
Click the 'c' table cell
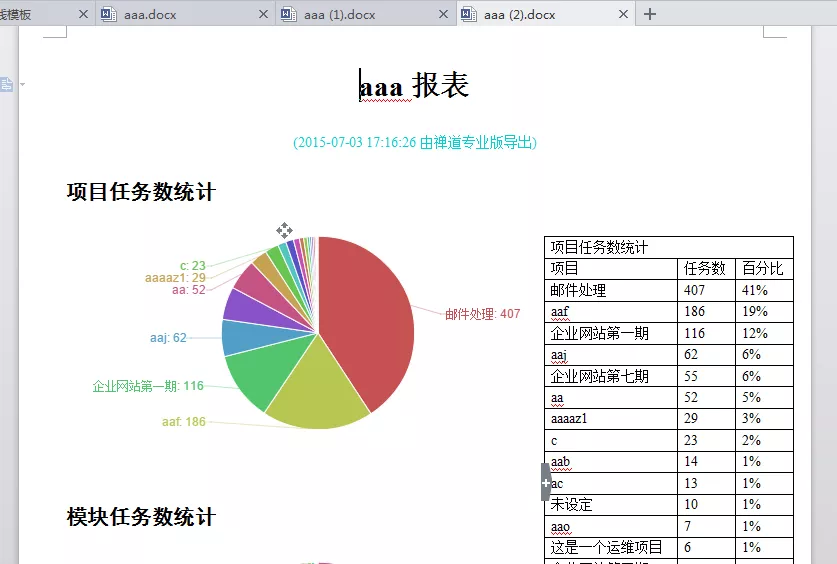pos(611,440)
